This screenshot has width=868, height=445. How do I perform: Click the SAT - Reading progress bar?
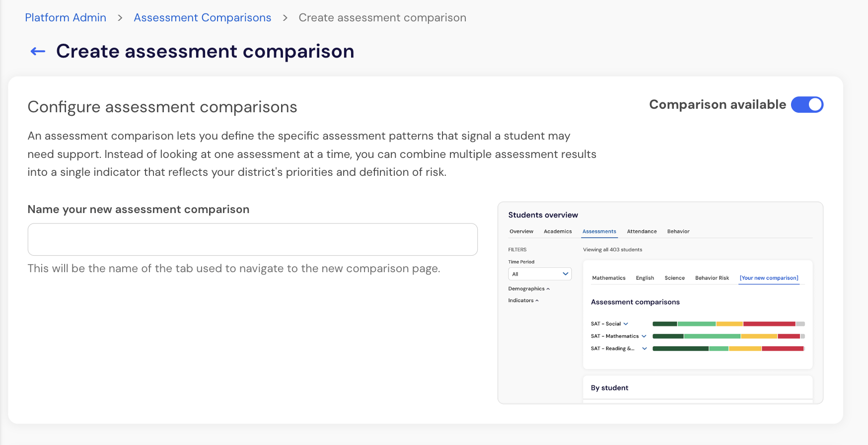(x=728, y=349)
